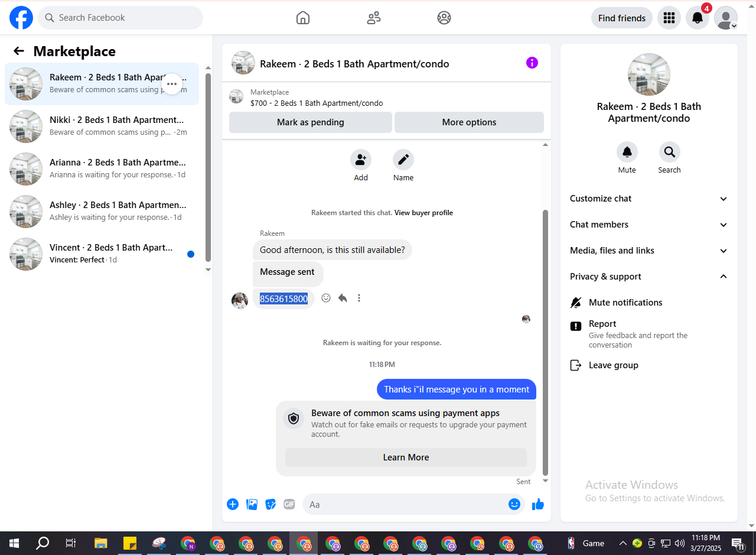Attach a photo using the image icon
Viewport: 756px width, 555px height.
click(x=252, y=504)
